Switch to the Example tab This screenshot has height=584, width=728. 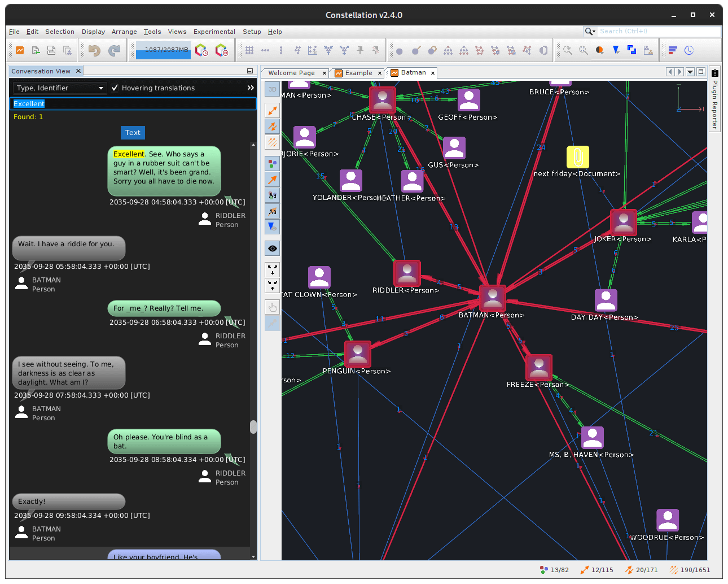pyautogui.click(x=359, y=73)
